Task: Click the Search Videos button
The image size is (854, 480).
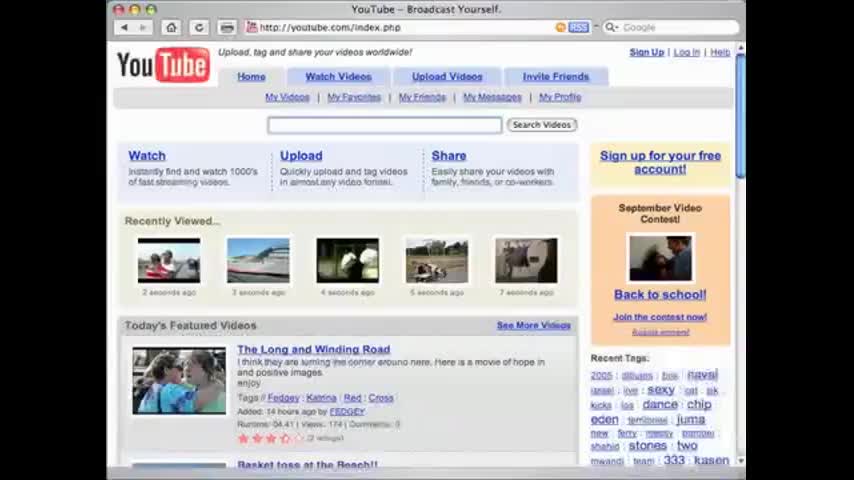Action: coord(541,125)
